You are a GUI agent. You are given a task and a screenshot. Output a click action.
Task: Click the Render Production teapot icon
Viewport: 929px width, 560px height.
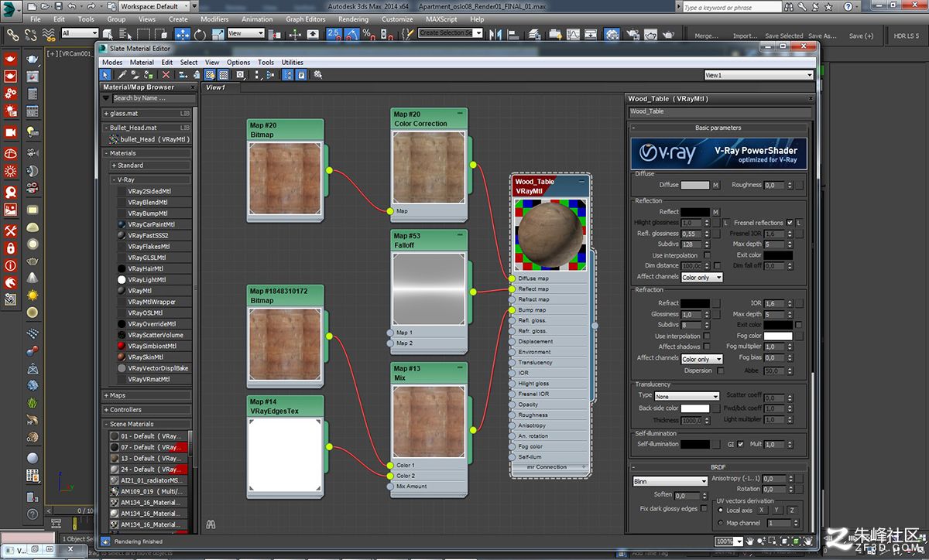(x=667, y=34)
